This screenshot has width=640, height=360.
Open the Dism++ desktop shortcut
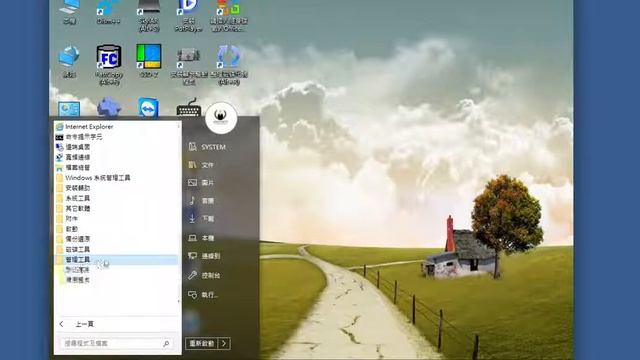pyautogui.click(x=109, y=12)
